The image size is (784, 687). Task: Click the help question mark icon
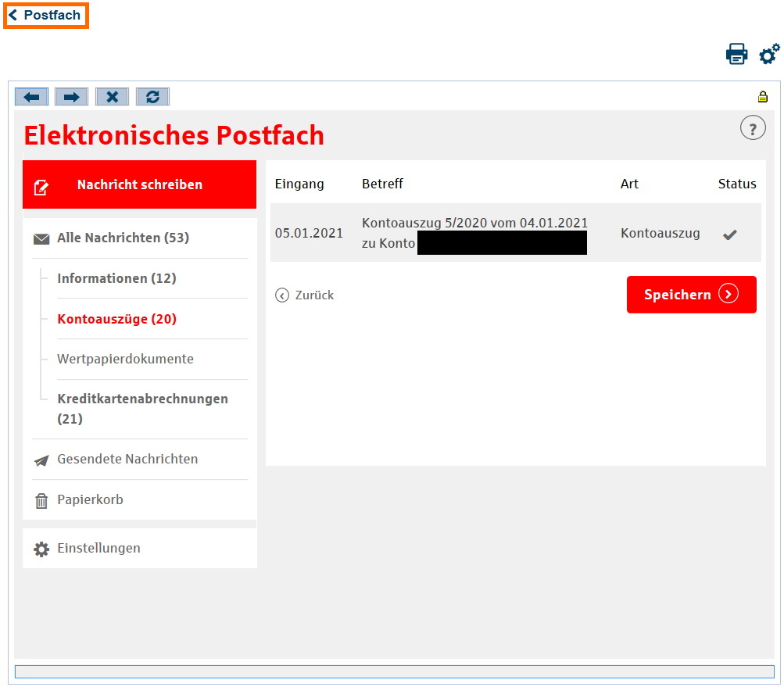click(x=752, y=129)
